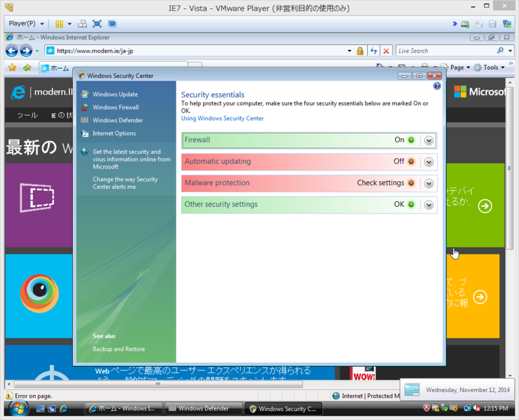Click the Windows Vista Start orb
The image size is (519, 420).
point(18,408)
